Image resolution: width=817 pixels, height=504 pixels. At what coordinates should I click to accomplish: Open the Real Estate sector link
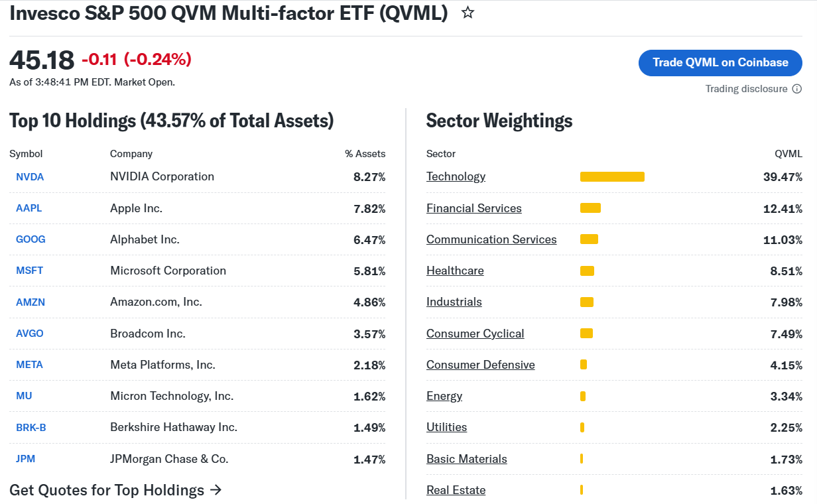[x=456, y=490]
